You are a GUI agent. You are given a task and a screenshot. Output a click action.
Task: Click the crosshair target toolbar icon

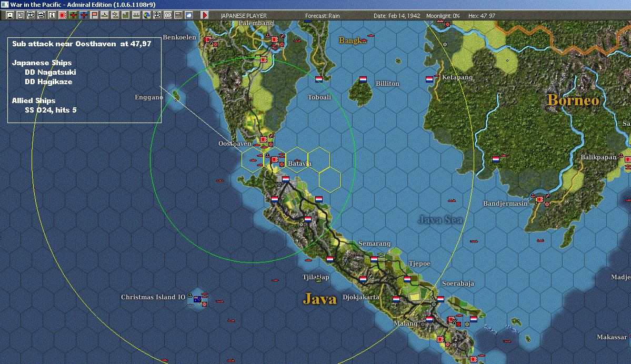(157, 15)
